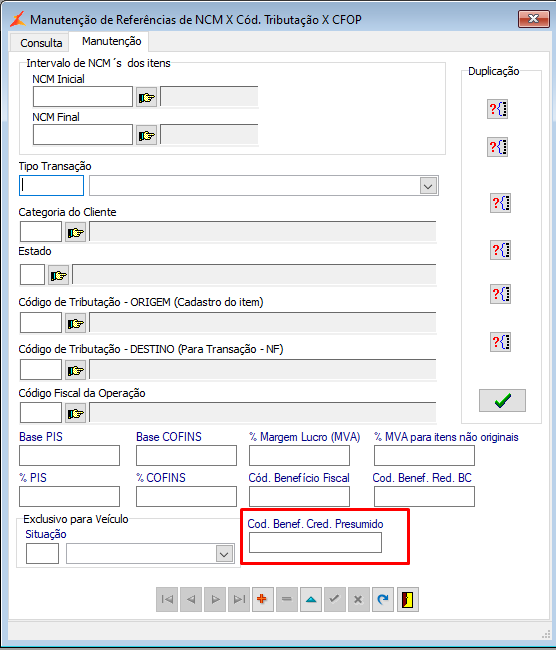
Task: Click the first Duplicação query icon
Action: (497, 109)
